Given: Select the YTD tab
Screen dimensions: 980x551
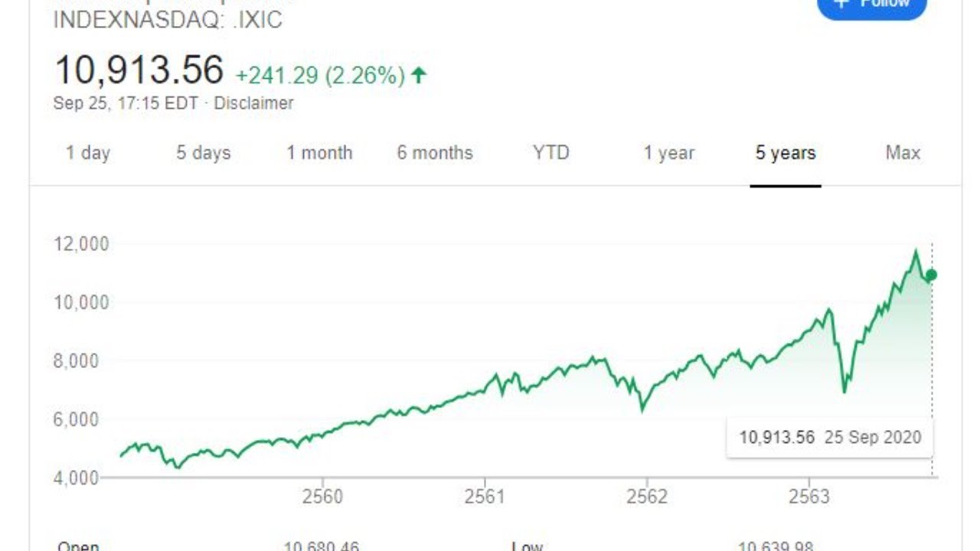Looking at the screenshot, I should click(551, 153).
